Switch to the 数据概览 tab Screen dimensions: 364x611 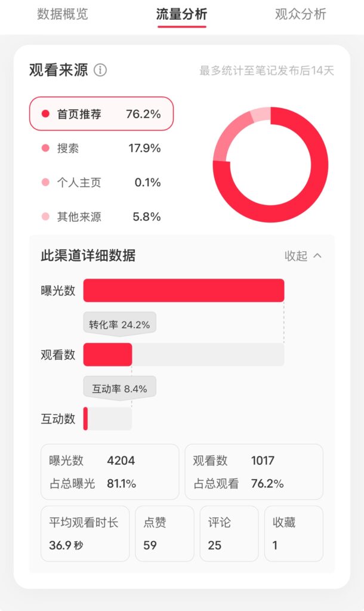tap(63, 14)
